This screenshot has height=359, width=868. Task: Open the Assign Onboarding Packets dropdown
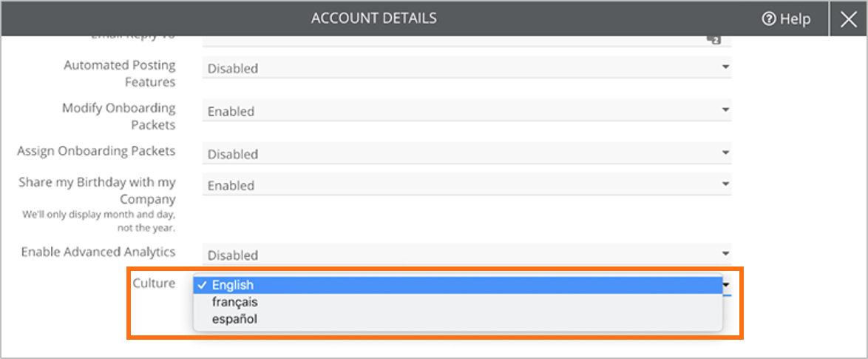coord(467,153)
